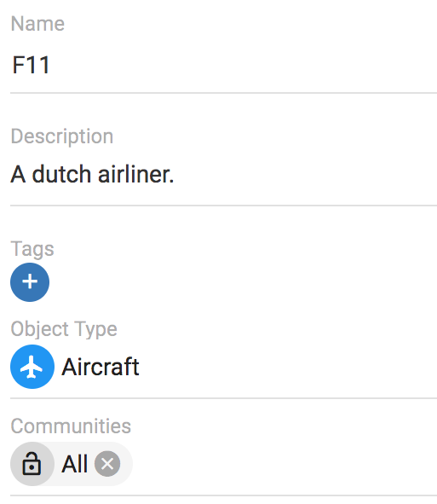This screenshot has height=504, width=437.
Task: Select the All community chip label
Action: point(74,464)
